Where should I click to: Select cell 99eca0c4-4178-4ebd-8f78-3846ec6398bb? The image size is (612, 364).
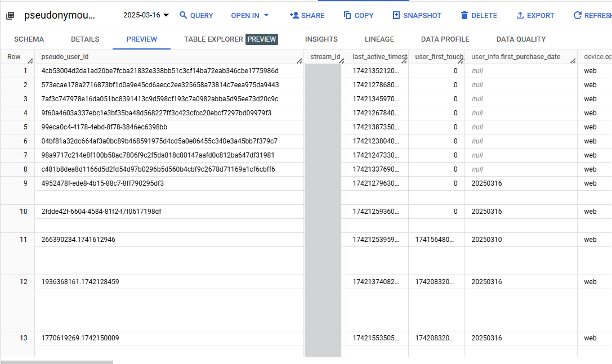pyautogui.click(x=169, y=127)
